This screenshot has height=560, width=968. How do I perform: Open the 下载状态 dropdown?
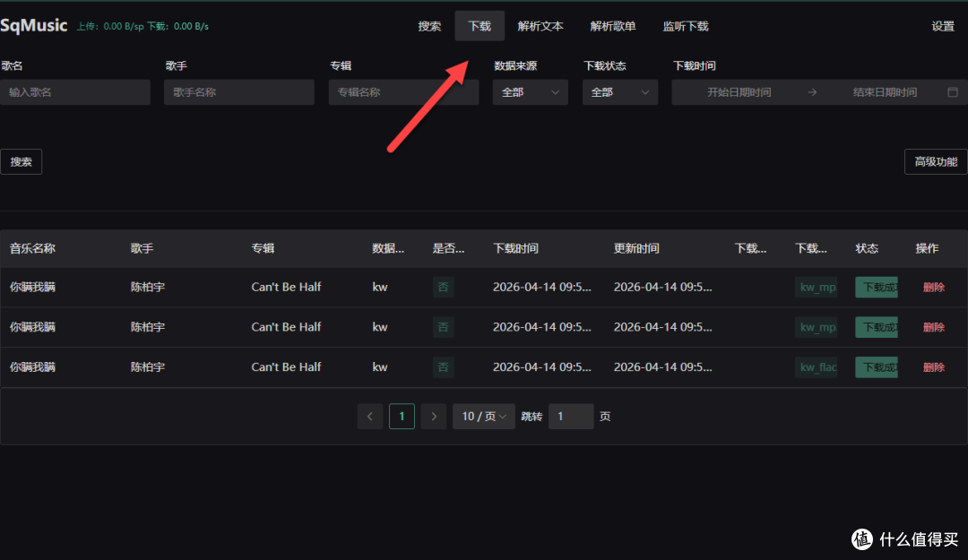tap(619, 92)
